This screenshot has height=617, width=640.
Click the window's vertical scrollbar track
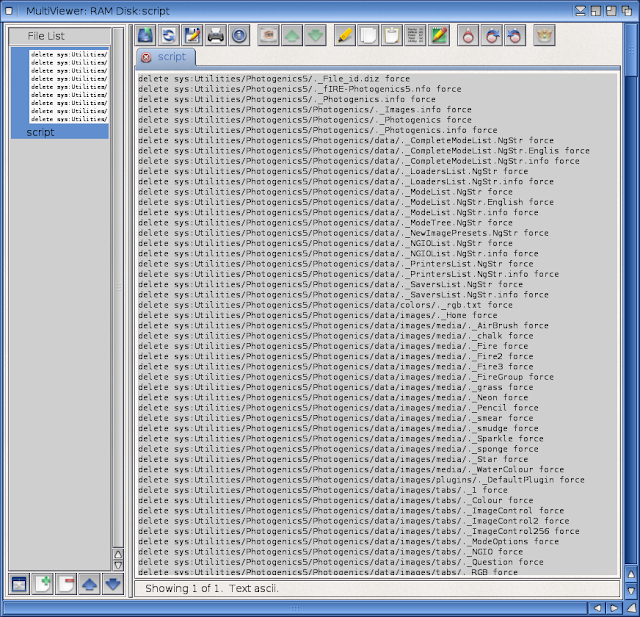[631, 294]
